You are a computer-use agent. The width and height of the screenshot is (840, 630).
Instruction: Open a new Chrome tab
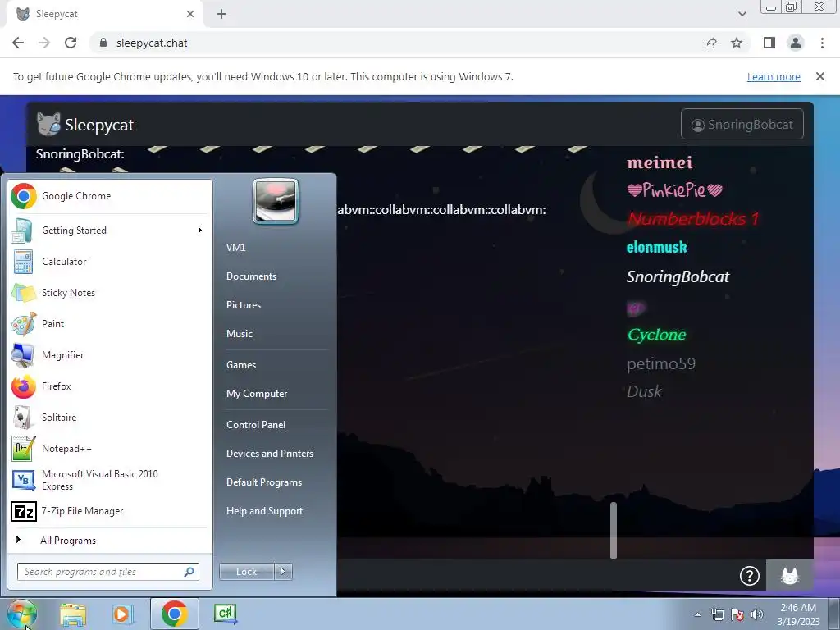click(x=221, y=14)
